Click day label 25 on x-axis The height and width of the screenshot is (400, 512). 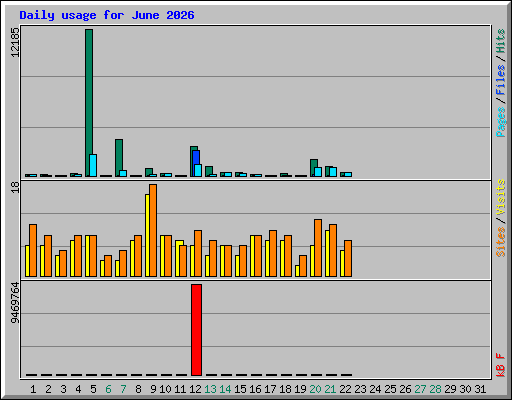[390, 389]
